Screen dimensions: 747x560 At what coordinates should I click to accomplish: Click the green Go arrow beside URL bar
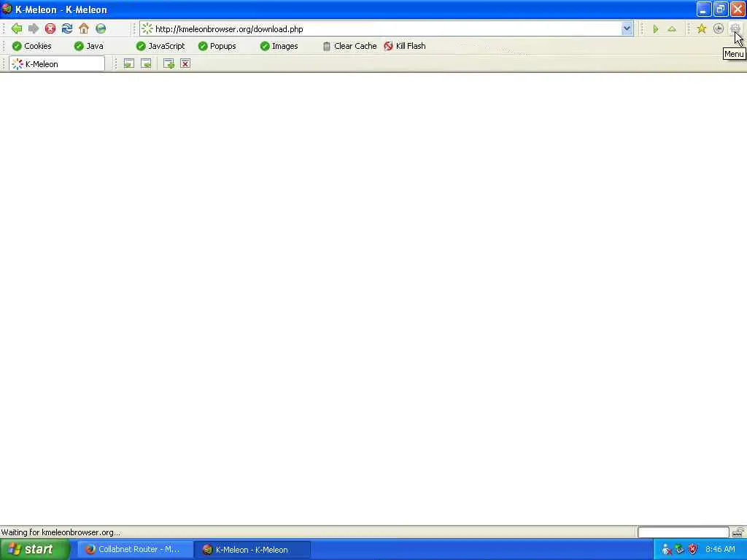[656, 29]
